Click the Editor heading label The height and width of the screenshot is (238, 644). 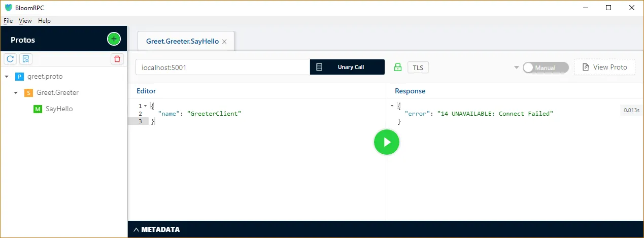[x=146, y=91]
